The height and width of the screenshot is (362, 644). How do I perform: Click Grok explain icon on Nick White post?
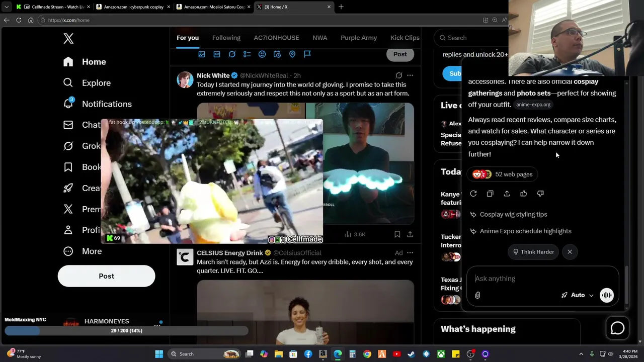tap(399, 75)
